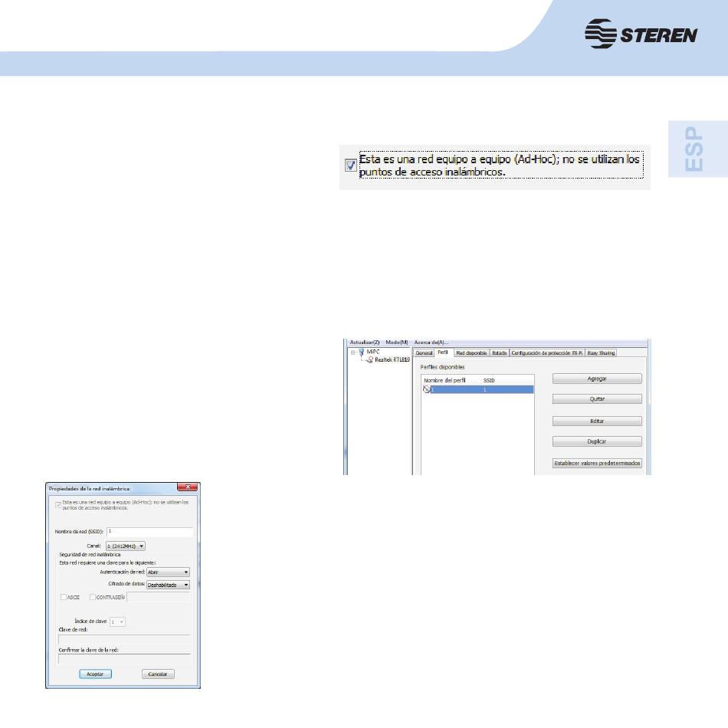Click the Editar button
This screenshot has width=728, height=728.
(x=597, y=421)
